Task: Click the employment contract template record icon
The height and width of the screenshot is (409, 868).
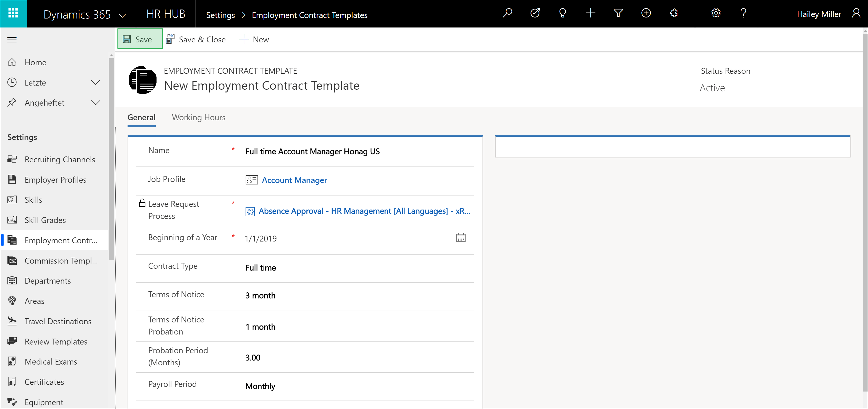Action: tap(142, 80)
